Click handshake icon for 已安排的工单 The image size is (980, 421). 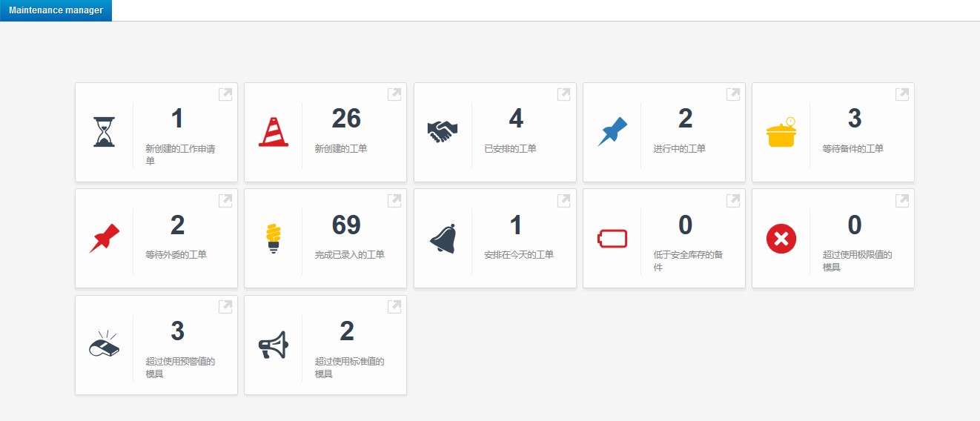tap(443, 132)
